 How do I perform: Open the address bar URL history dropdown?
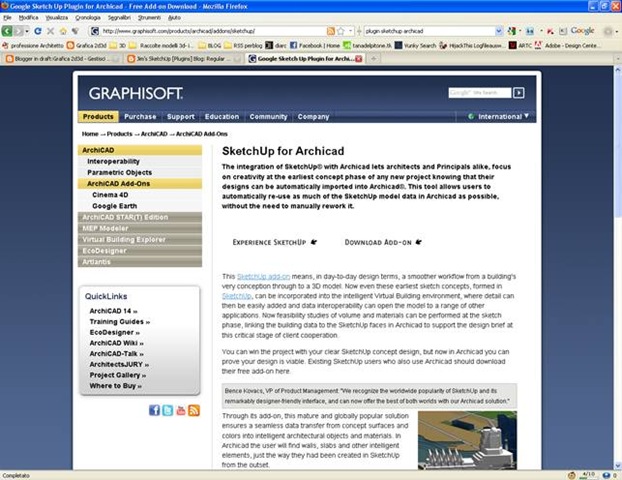point(350,31)
